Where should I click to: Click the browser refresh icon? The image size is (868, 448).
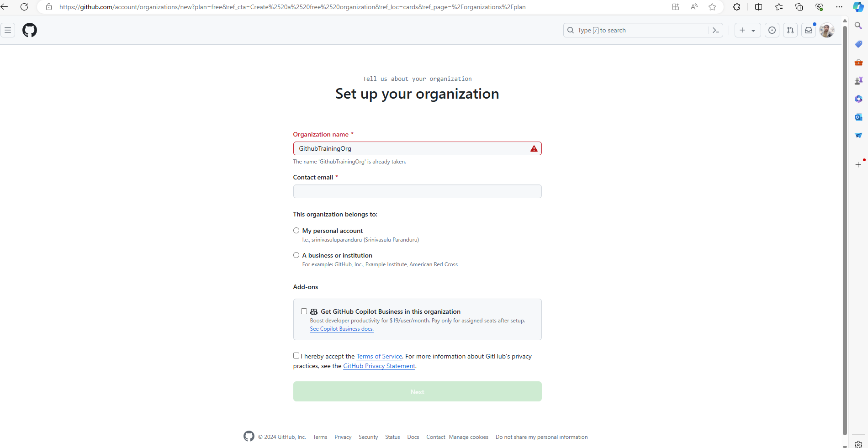pyautogui.click(x=24, y=7)
